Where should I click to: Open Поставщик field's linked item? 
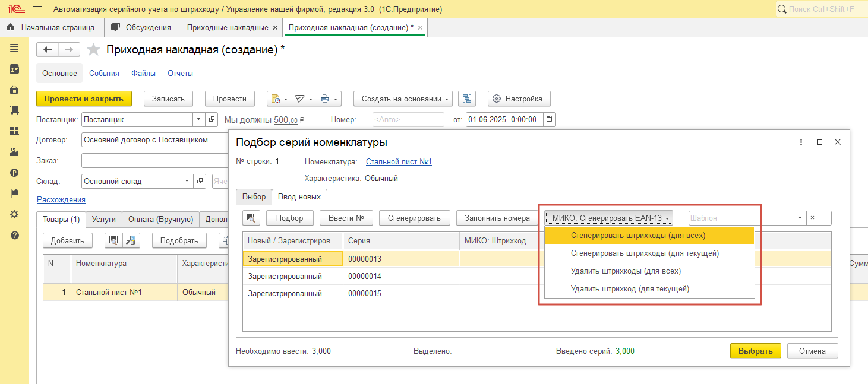[212, 119]
